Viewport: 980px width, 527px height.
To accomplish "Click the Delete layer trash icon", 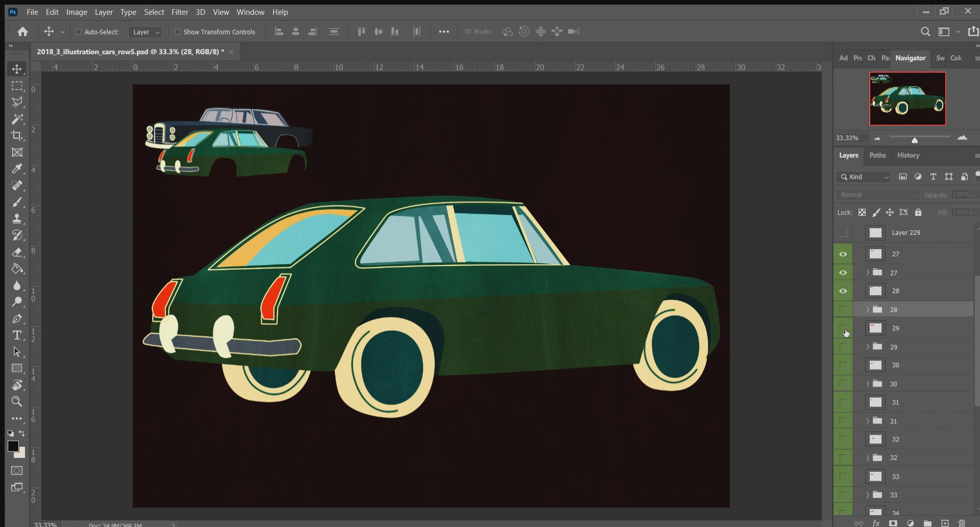I will pos(962,523).
